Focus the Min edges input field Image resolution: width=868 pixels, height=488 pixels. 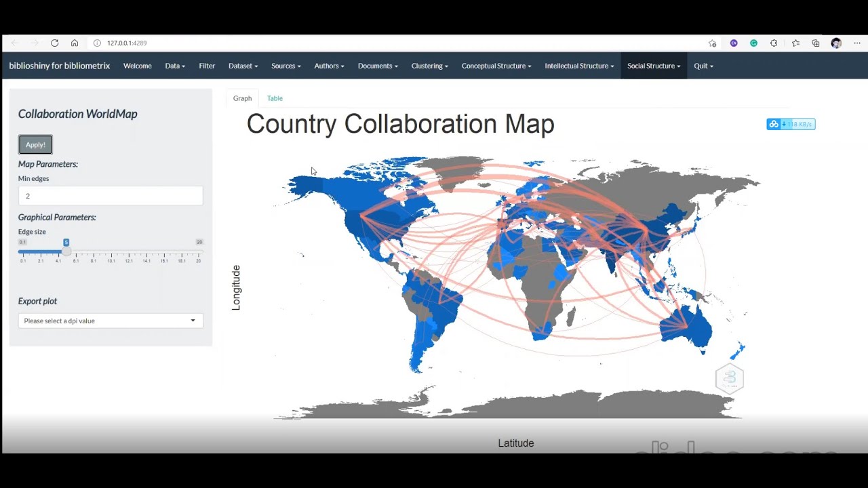click(111, 196)
